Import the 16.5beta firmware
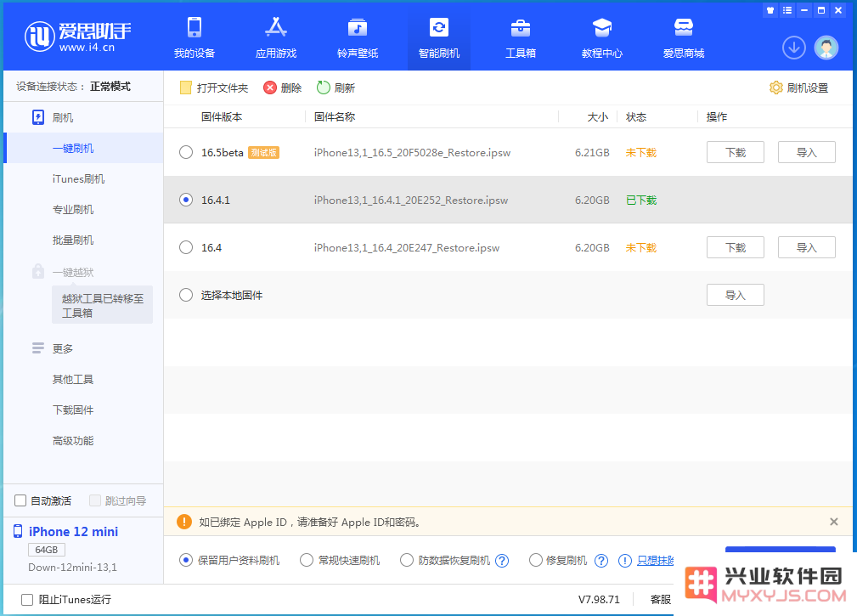857x616 pixels. pos(806,152)
